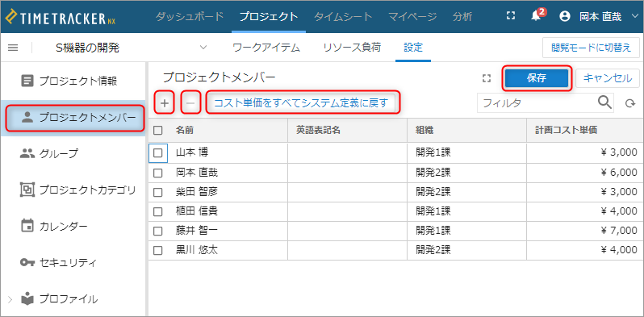Sort by the 英語表記名 column header
The height and width of the screenshot is (317, 644).
click(x=318, y=131)
